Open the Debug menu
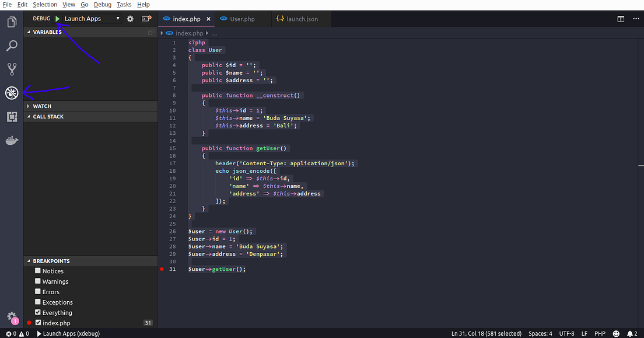Viewport: 644px width, 338px height. point(102,4)
